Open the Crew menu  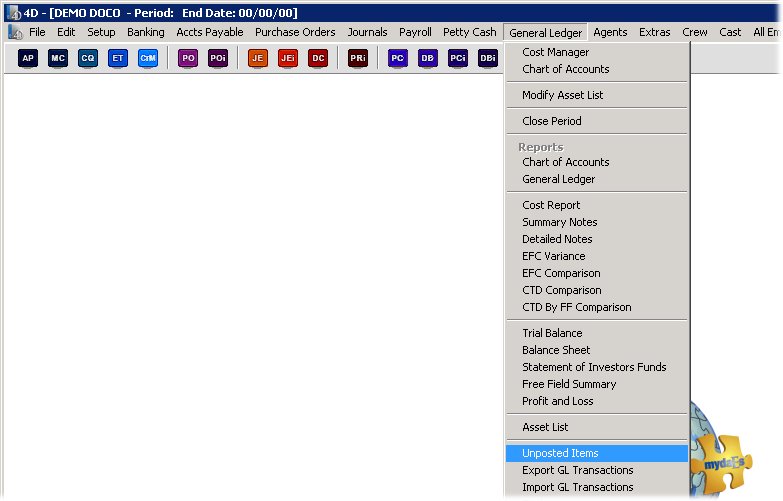click(x=695, y=32)
